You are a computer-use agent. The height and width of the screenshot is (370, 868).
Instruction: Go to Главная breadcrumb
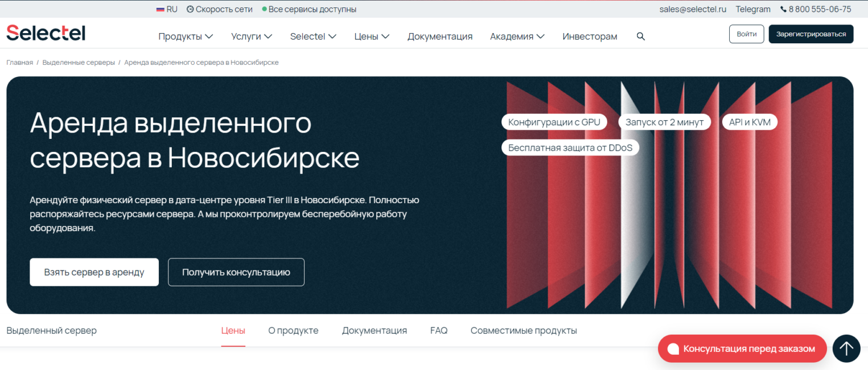tap(20, 62)
